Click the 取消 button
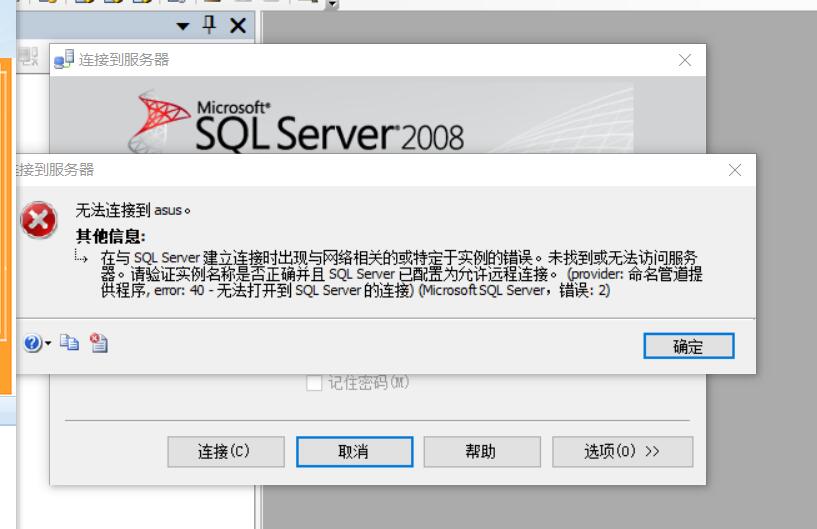The height and width of the screenshot is (529, 817). click(x=354, y=451)
